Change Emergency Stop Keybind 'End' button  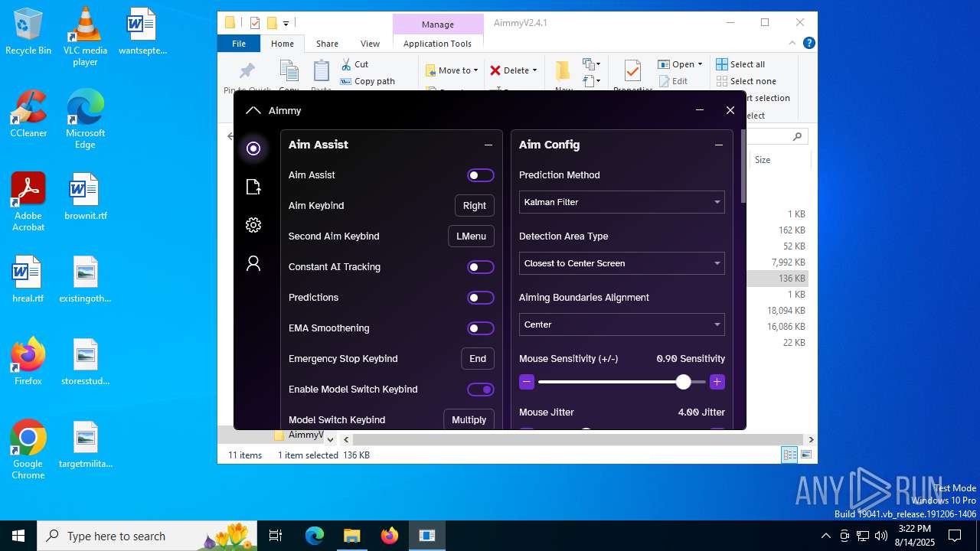[478, 359]
